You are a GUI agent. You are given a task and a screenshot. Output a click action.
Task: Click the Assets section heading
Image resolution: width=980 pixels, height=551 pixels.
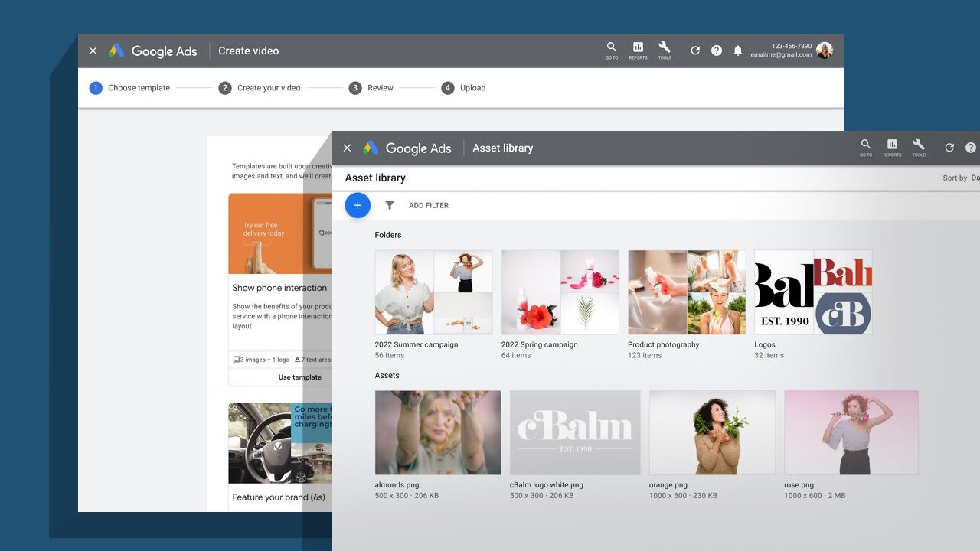pyautogui.click(x=387, y=376)
